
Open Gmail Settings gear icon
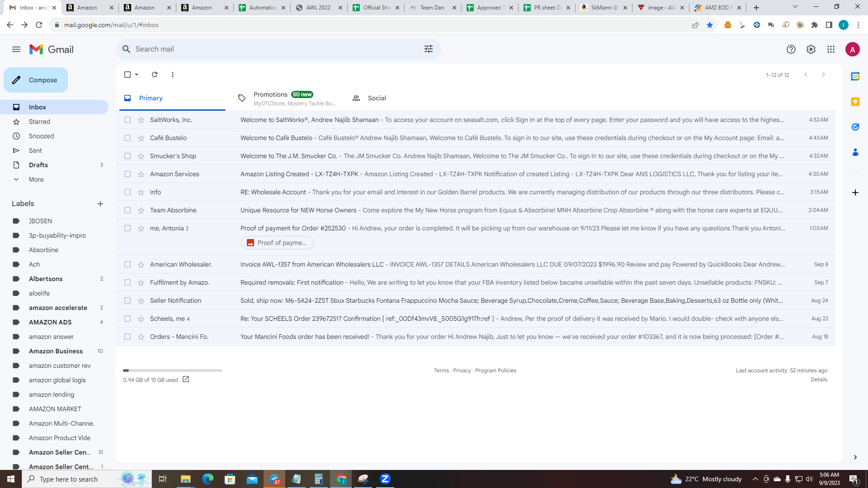point(811,49)
